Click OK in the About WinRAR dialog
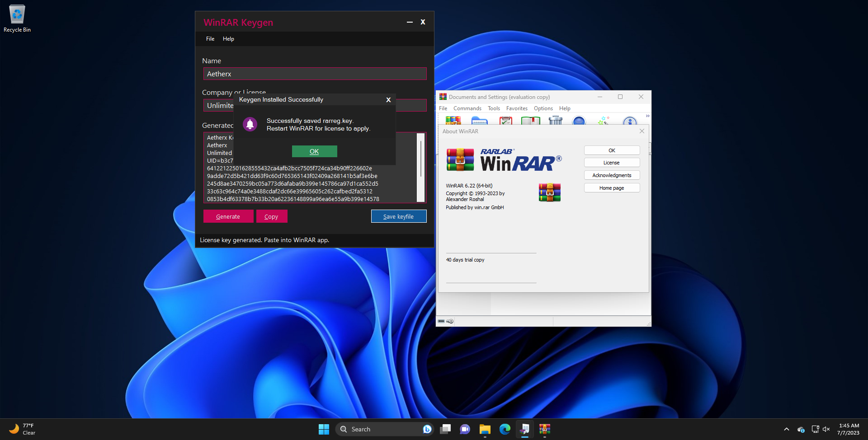The image size is (868, 440). coord(612,150)
